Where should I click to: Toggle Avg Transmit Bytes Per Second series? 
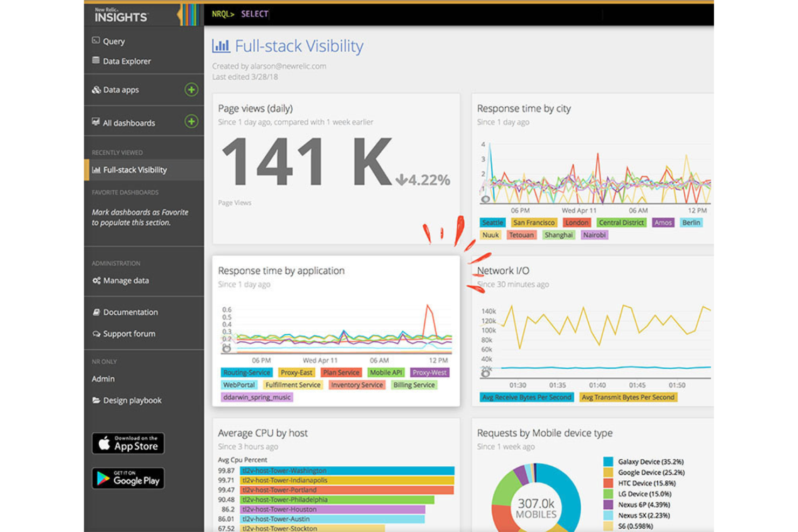[x=628, y=397]
